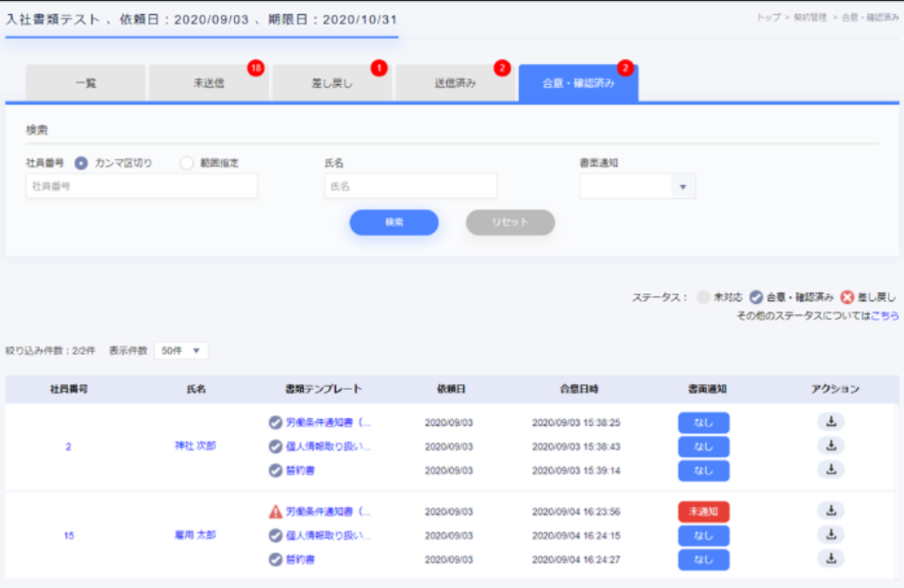
Task: Select the 範囲指定 radio option
Action: pyautogui.click(x=186, y=163)
